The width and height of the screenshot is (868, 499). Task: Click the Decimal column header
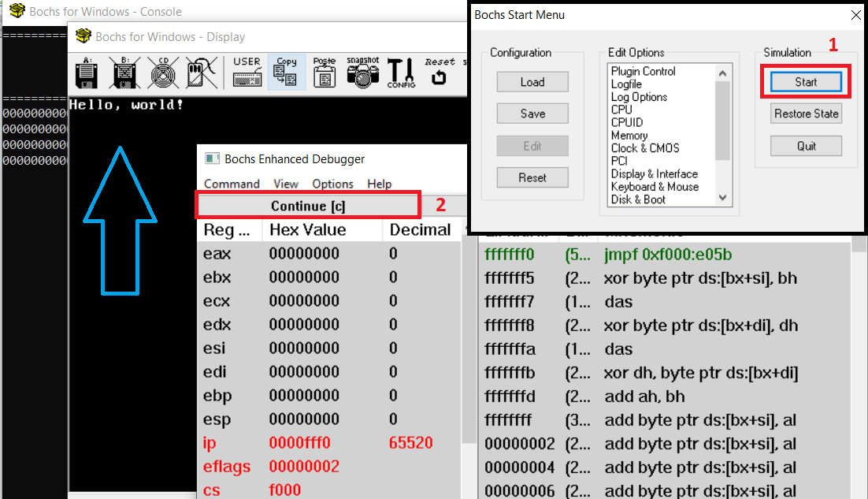pos(421,230)
